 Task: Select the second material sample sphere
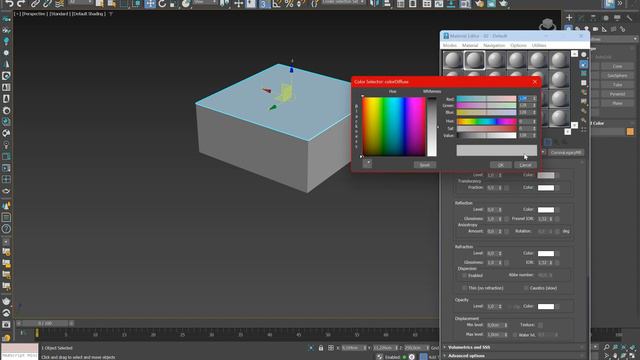coord(474,60)
